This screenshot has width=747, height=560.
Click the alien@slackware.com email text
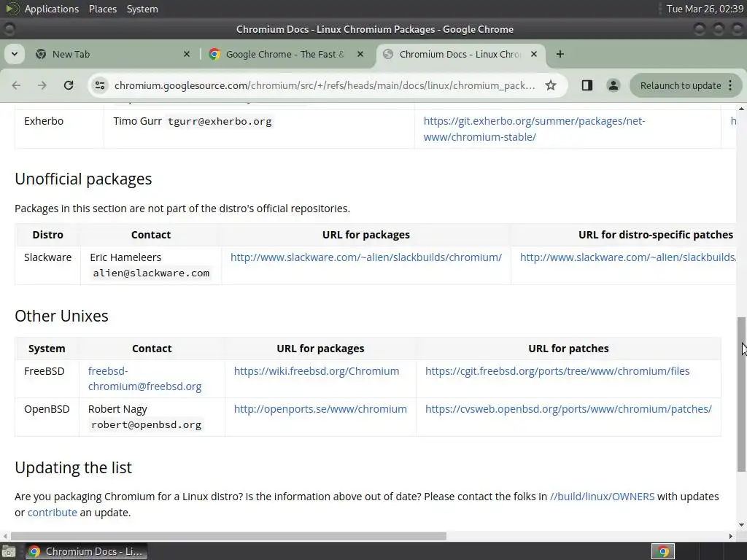click(151, 273)
